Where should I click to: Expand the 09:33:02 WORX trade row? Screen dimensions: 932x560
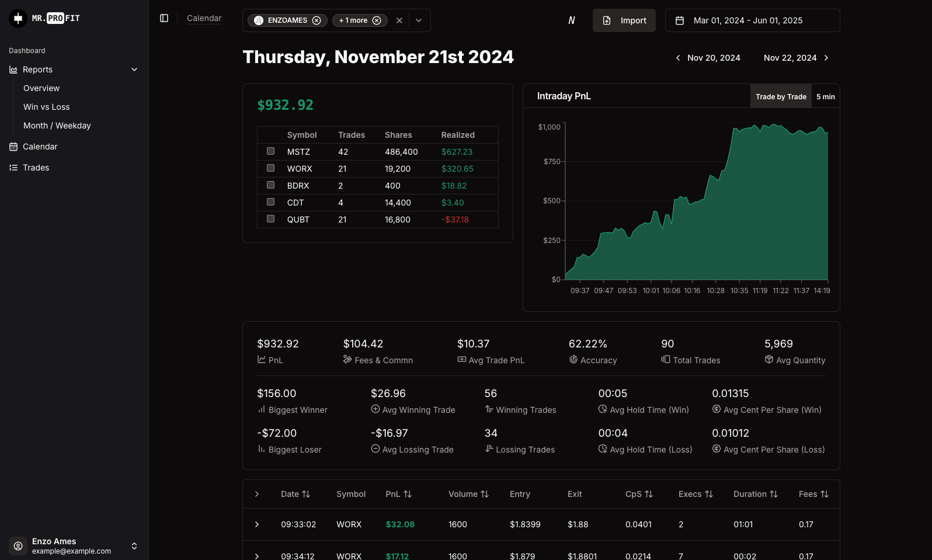pyautogui.click(x=257, y=524)
